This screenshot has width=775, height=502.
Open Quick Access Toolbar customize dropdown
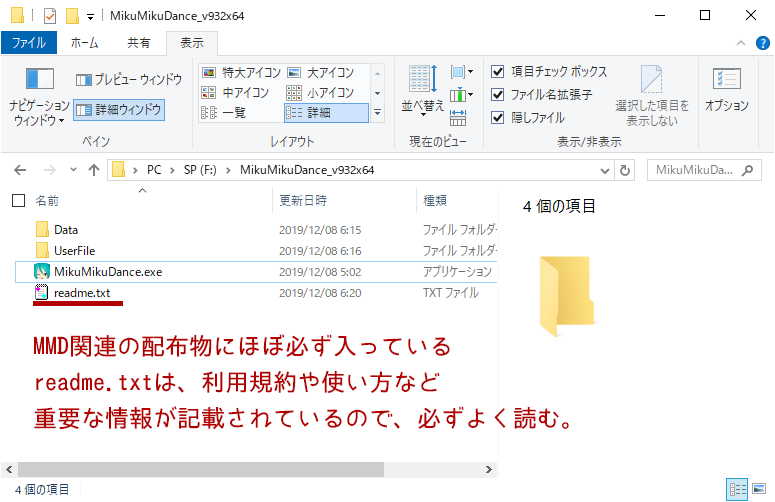click(x=90, y=16)
